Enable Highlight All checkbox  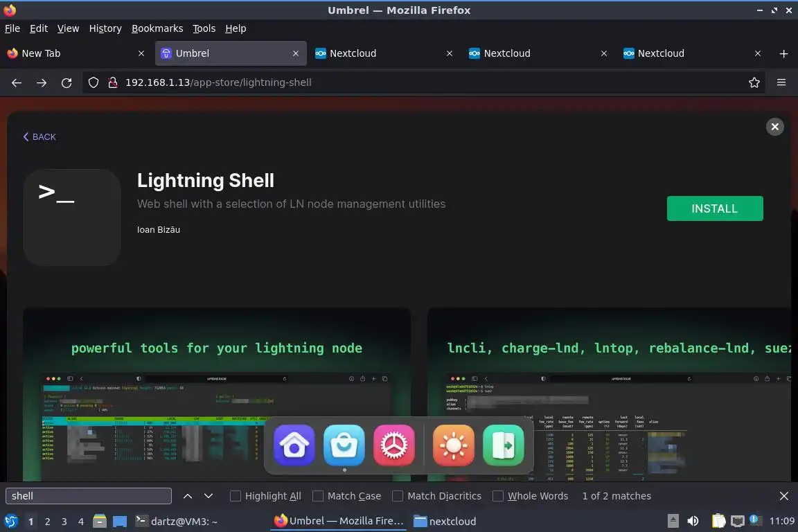(x=235, y=496)
